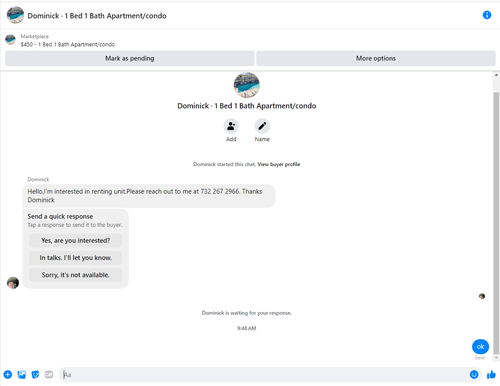Mark listing as pending
The image size is (500, 386).
tap(130, 58)
